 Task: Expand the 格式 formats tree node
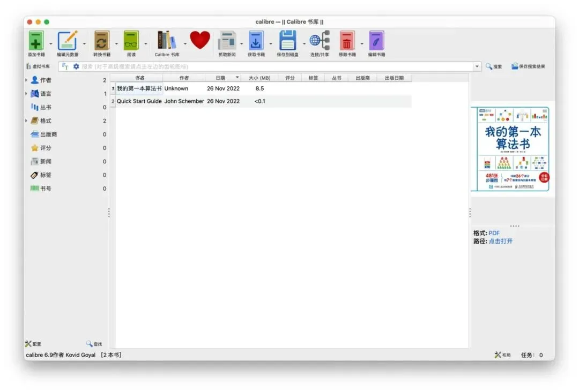[x=26, y=120]
